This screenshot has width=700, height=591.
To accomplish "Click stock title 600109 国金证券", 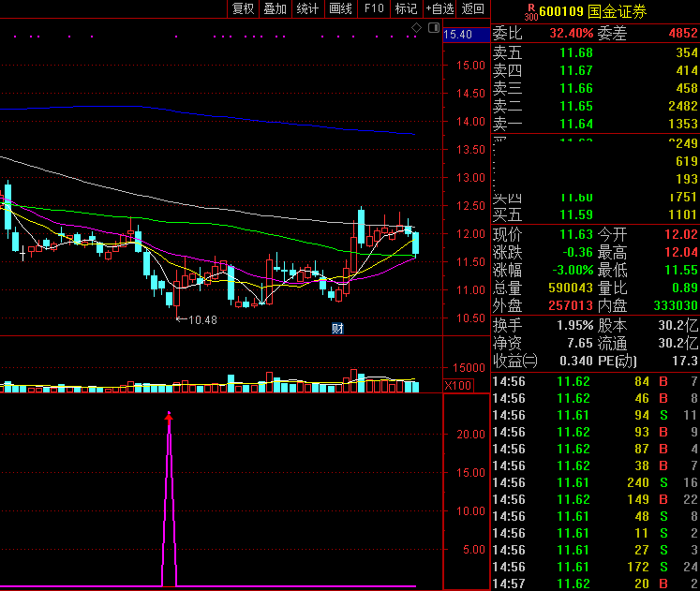I will coord(592,11).
